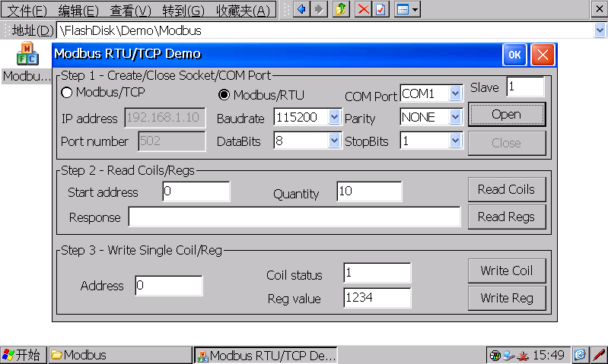Screen dimensions: 608x364
Task: Open the 文件(F) menu
Action: (27, 10)
